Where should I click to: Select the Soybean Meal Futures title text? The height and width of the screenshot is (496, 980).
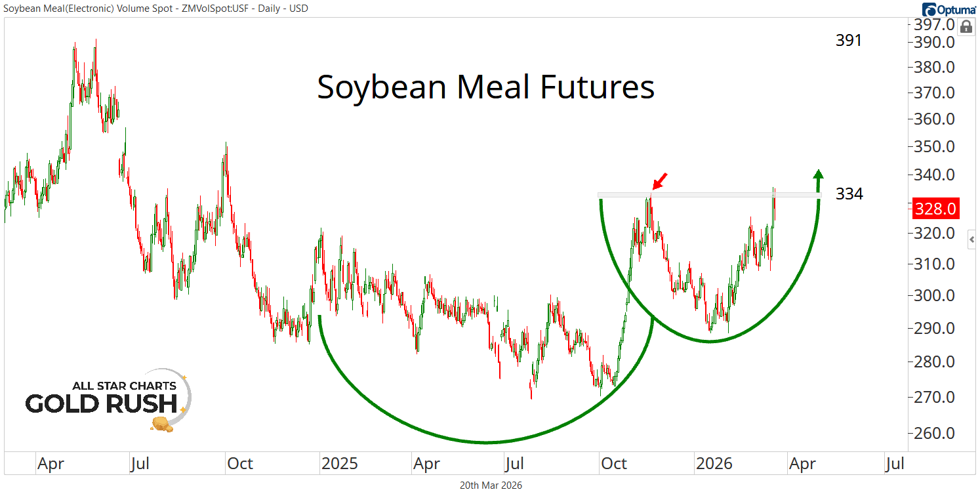[x=485, y=87]
